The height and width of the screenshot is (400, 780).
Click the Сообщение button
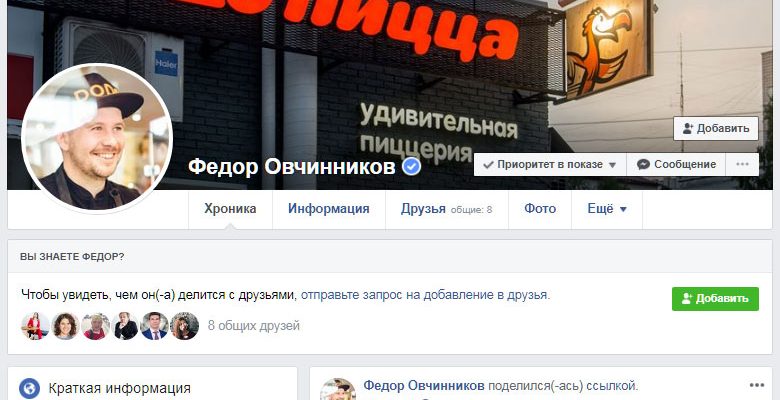[676, 165]
